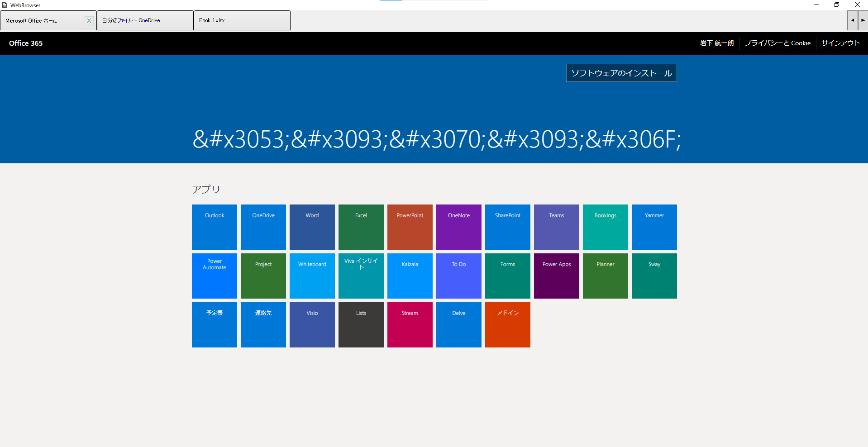Viewport: 868px width, 447px height.
Task: Open the 予定表 calendar tile
Action: click(x=215, y=325)
